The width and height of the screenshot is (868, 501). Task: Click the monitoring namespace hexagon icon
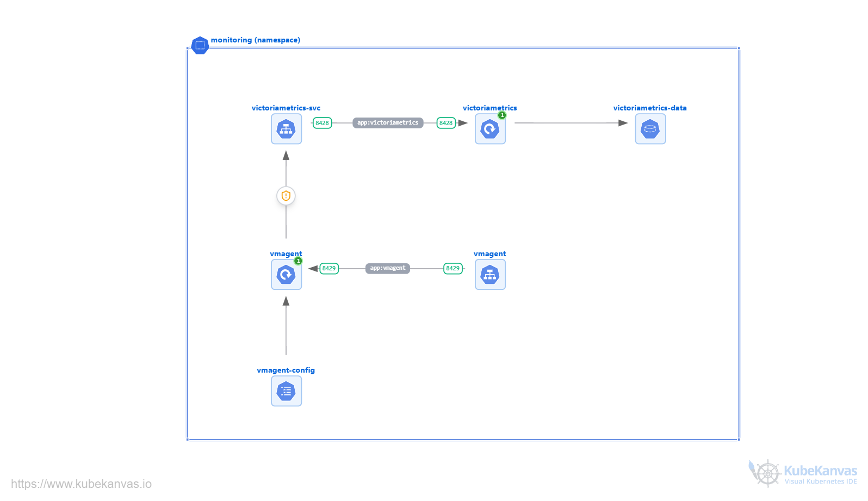200,45
